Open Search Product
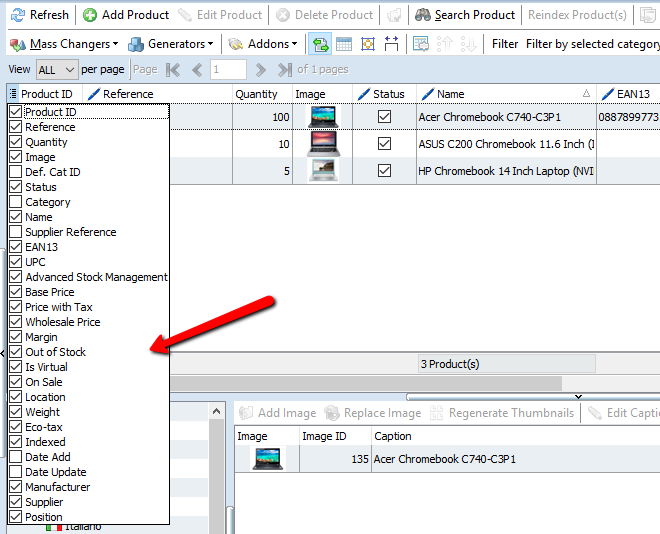660x534 pixels. tap(465, 15)
